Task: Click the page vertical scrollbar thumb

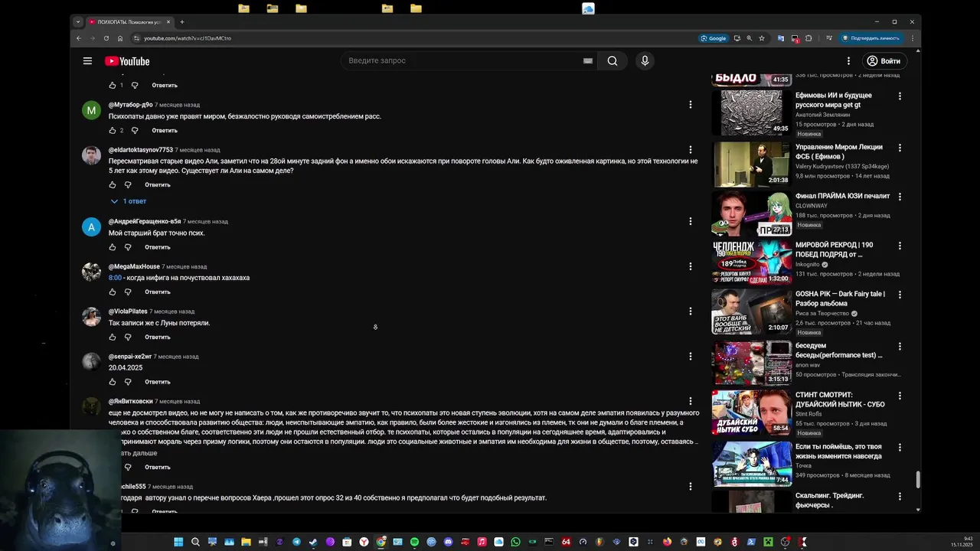Action: pos(917,480)
